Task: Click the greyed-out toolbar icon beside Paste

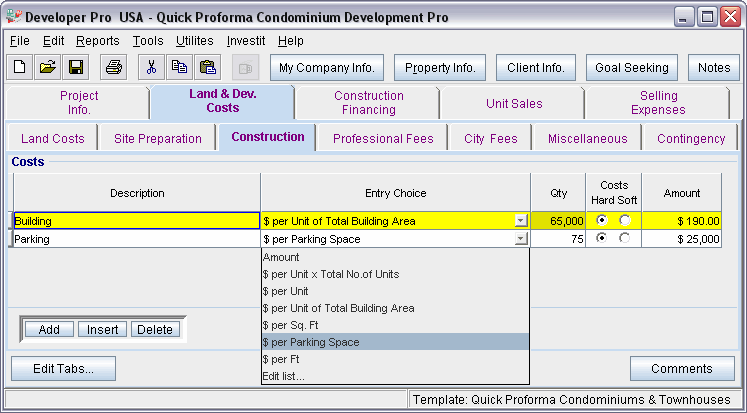Action: (x=246, y=67)
